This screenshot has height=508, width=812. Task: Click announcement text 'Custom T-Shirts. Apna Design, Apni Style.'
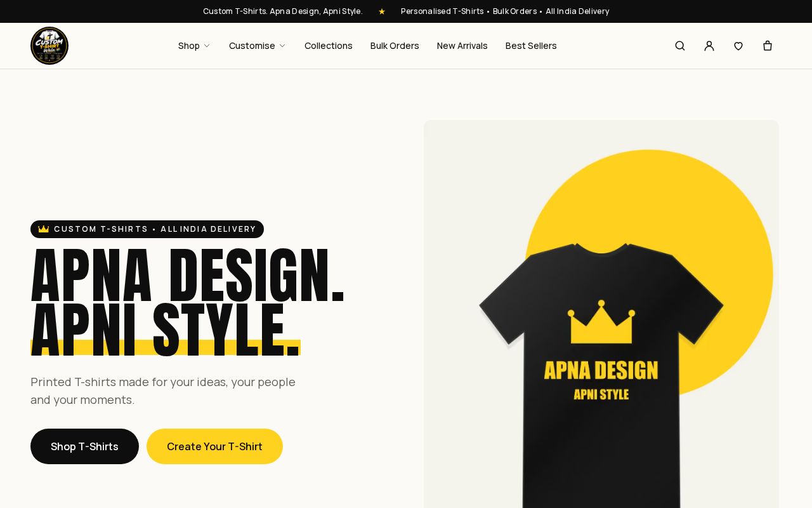(283, 11)
